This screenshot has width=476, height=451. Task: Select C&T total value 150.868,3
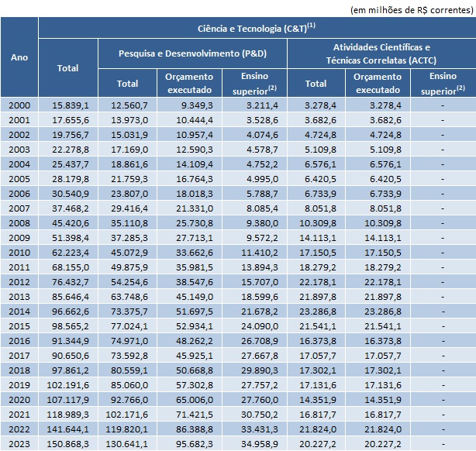point(68,443)
